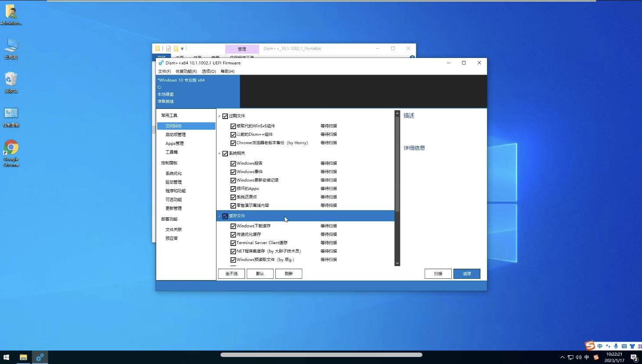
Task: Click the Sogou S logo on the floating IME bar
Action: pyautogui.click(x=590, y=346)
